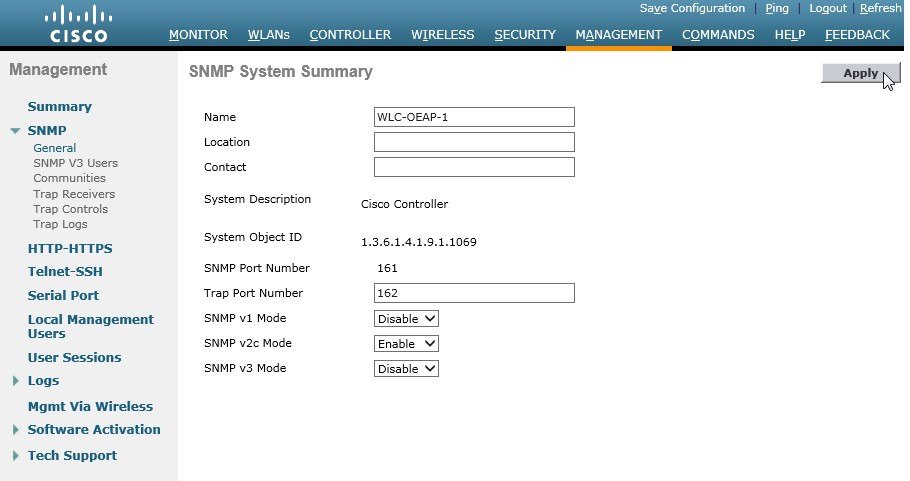Open the CONTROLLER menu
This screenshot has width=910, height=481.
tap(351, 35)
